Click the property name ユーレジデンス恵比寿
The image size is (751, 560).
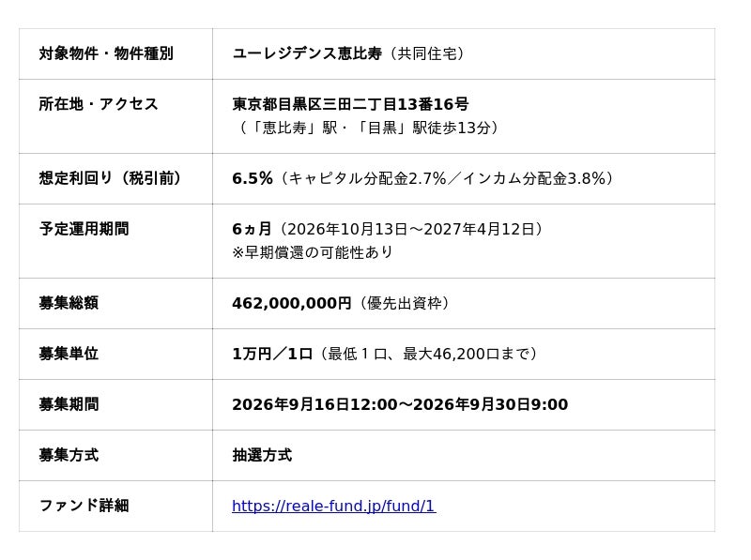307,53
